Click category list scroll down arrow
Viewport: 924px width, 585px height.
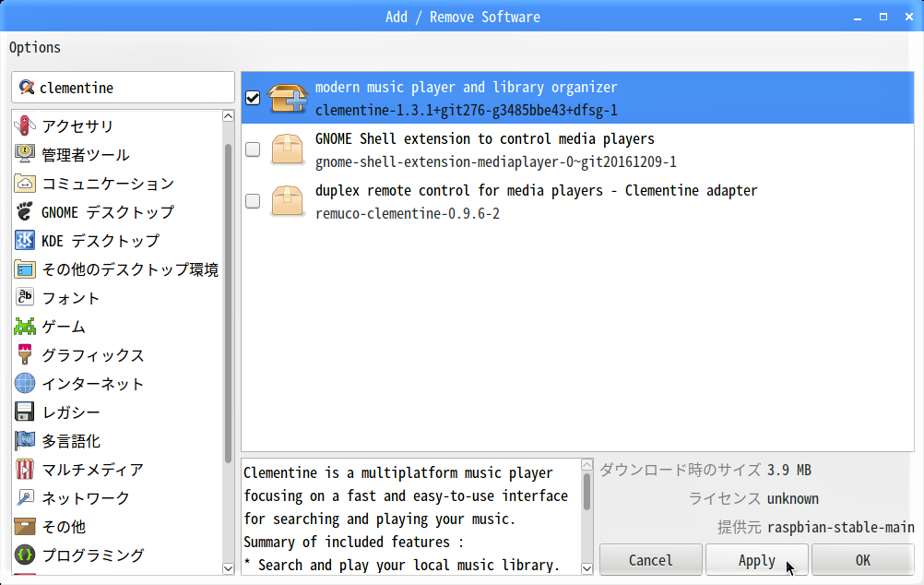[229, 568]
